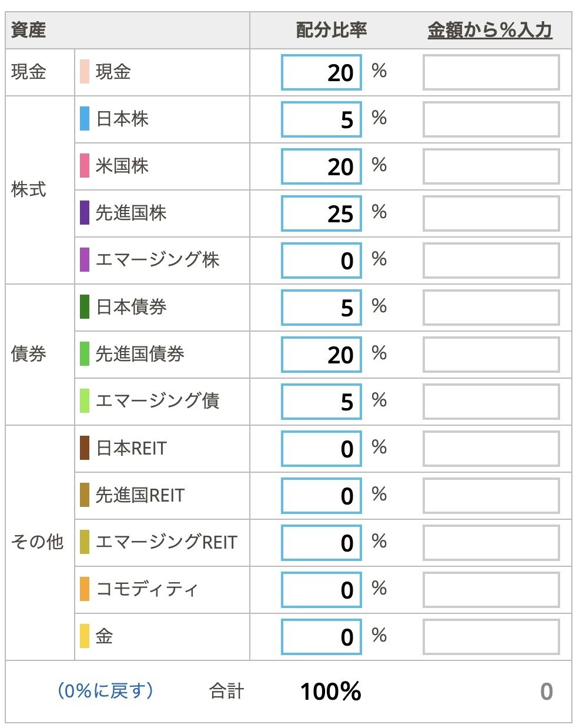Click the エマージング株 percentage input showing 0
This screenshot has height=728, width=576.
pyautogui.click(x=321, y=260)
